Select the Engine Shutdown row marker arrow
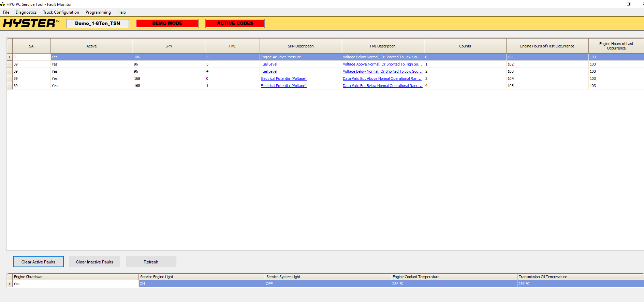 coord(10,284)
